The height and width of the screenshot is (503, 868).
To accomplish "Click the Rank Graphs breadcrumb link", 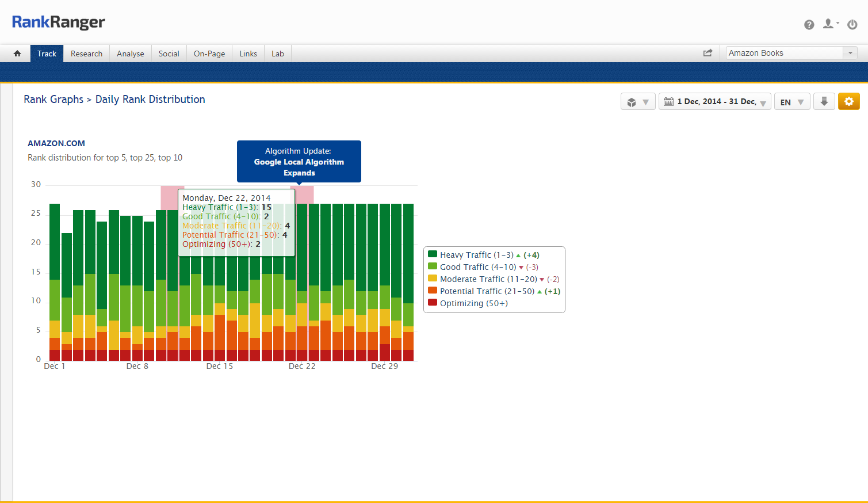I will [x=53, y=100].
